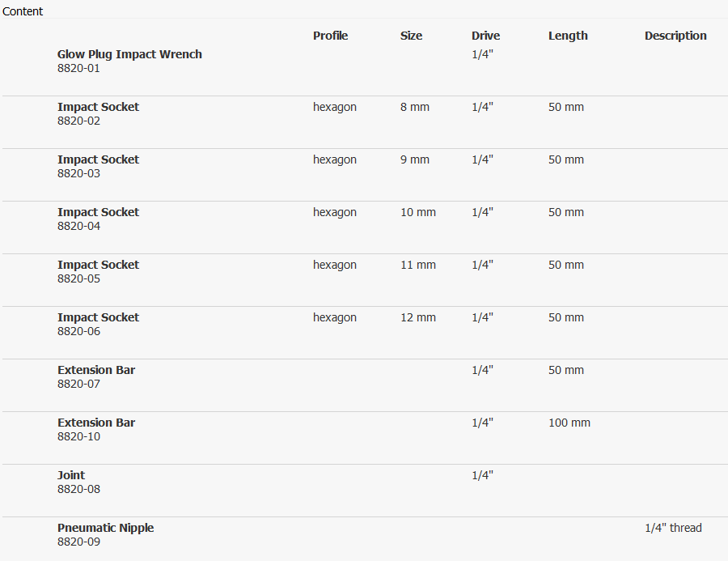
Task: Click the 1/4" thread description
Action: [673, 528]
